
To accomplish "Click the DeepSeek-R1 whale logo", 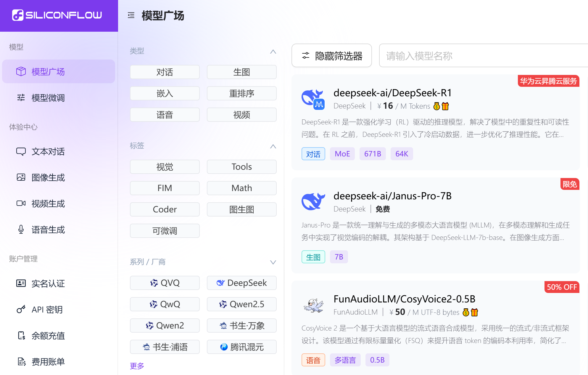I will point(313,99).
